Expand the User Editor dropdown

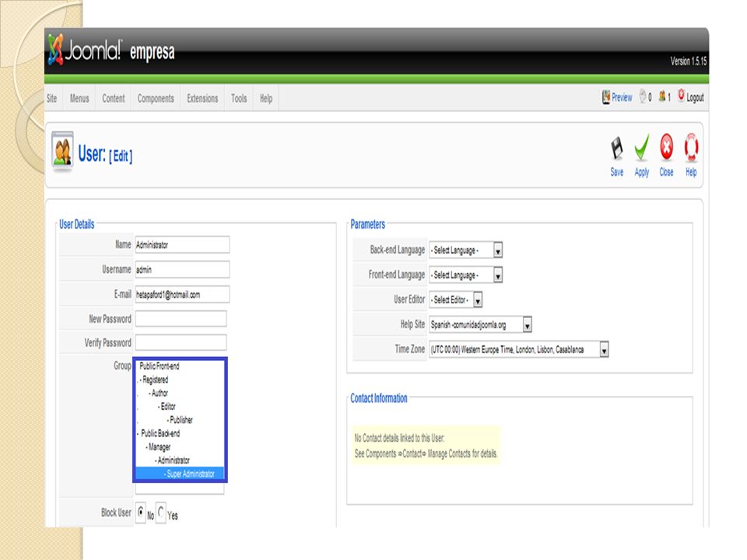pos(456,299)
